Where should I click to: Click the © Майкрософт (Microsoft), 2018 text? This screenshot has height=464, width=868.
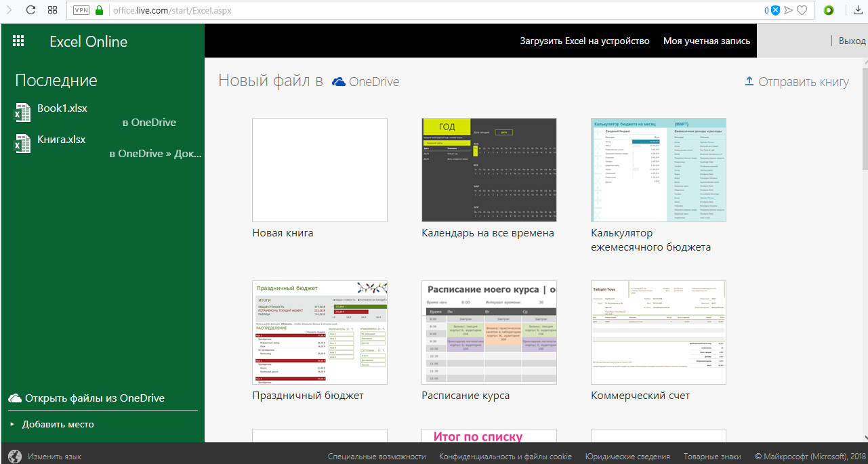click(x=810, y=457)
